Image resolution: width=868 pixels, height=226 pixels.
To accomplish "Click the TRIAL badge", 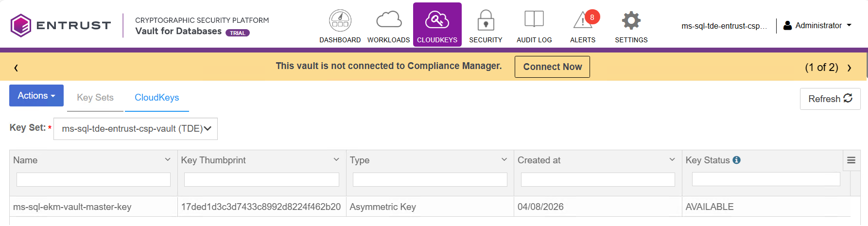I will pyautogui.click(x=238, y=33).
